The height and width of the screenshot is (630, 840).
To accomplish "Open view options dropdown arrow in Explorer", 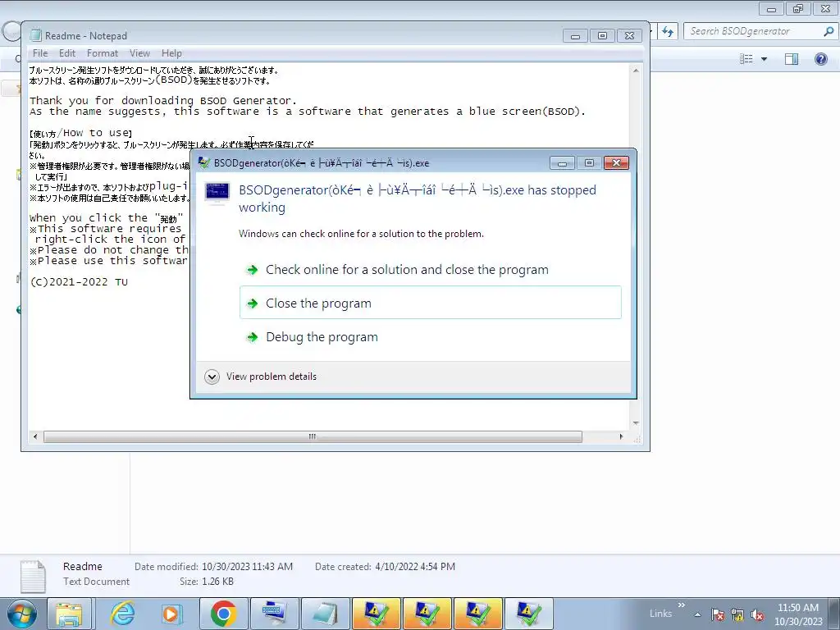I will [764, 59].
